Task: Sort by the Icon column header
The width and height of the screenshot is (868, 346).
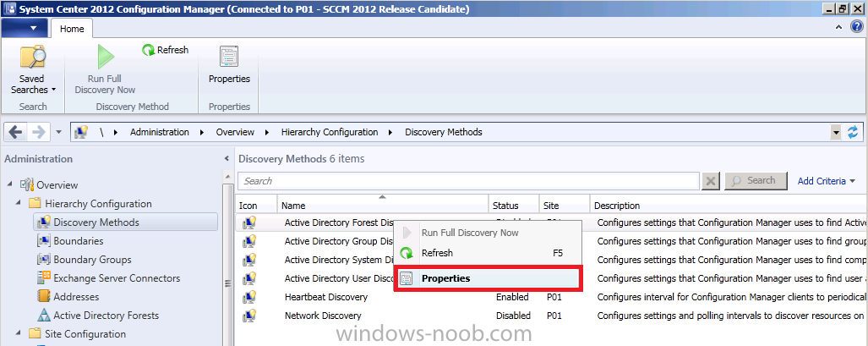Action: 256,206
